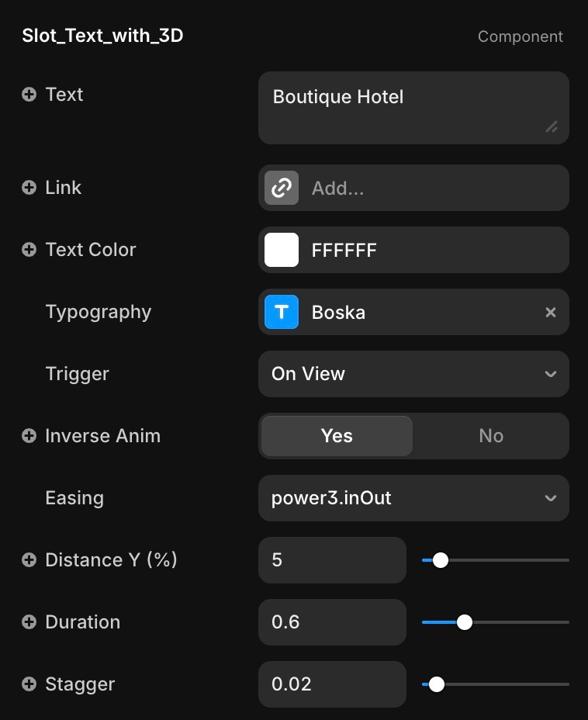Click the plus icon beside Stagger

click(29, 684)
